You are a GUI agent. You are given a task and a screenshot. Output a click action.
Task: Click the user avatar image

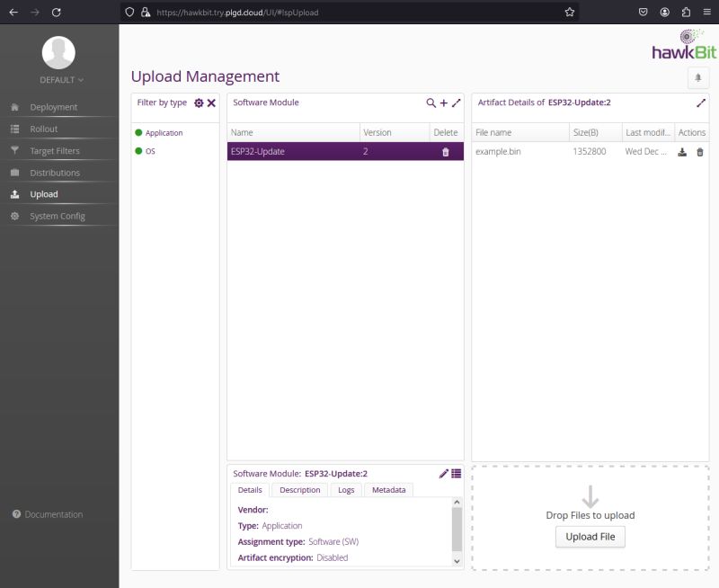click(x=58, y=52)
